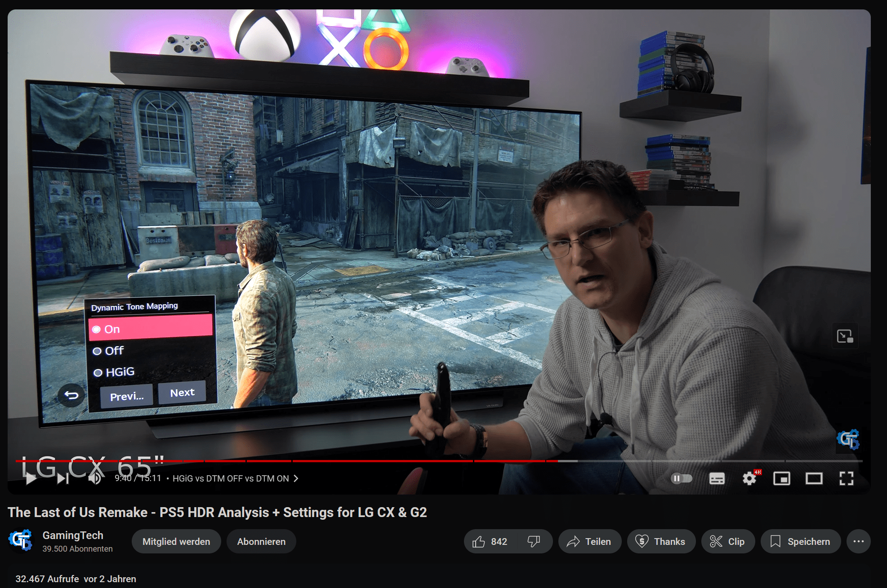Turn on subtitles/captions
The height and width of the screenshot is (588, 887).
click(717, 479)
